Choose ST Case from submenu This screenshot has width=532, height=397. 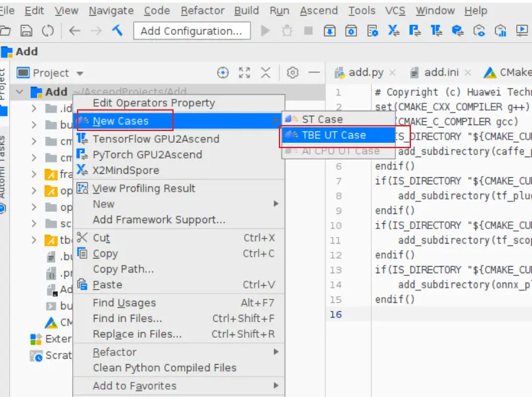click(338, 119)
